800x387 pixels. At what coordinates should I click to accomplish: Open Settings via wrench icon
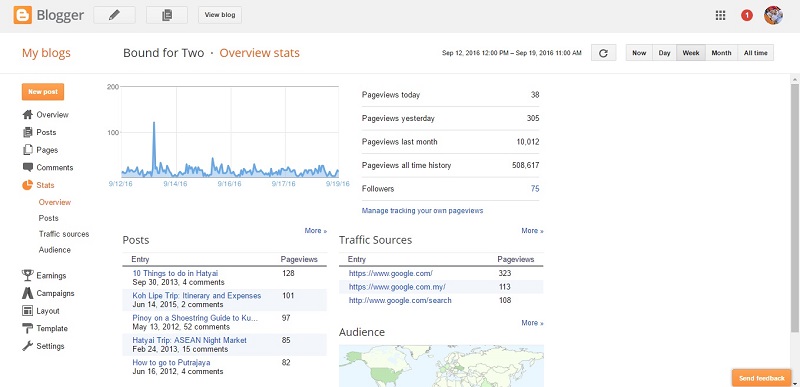click(28, 346)
